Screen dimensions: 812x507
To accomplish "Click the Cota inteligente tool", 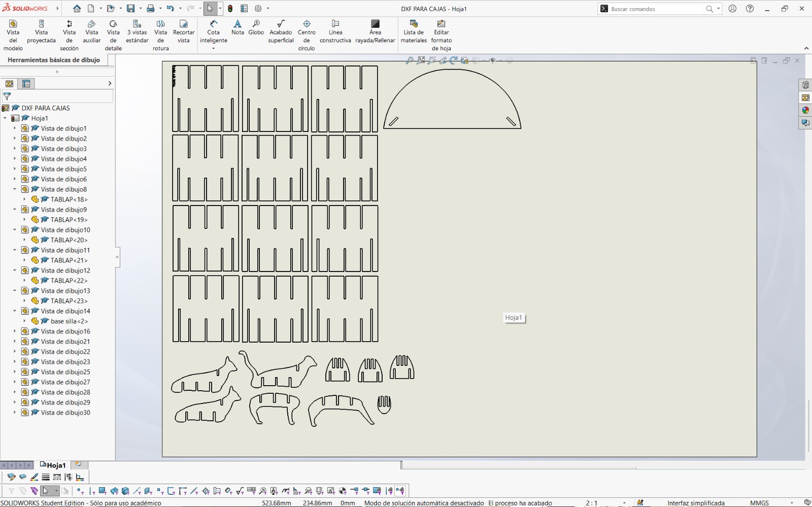I will point(213,31).
